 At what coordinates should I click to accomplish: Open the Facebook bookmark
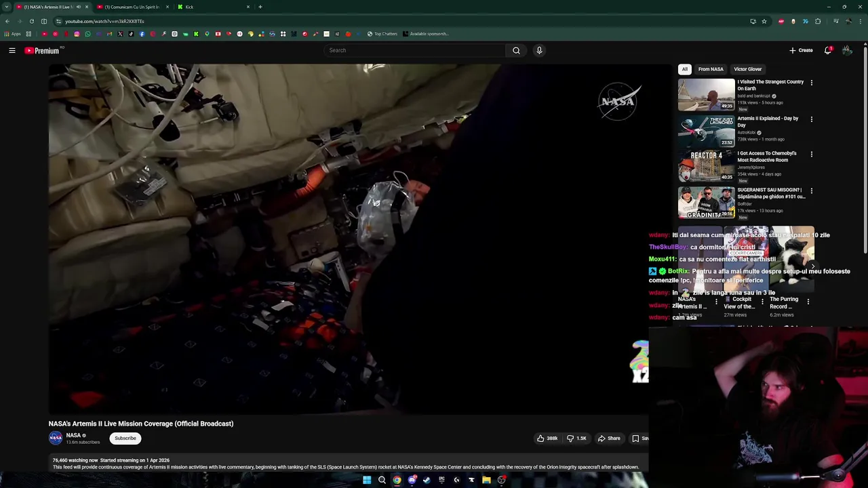point(142,34)
